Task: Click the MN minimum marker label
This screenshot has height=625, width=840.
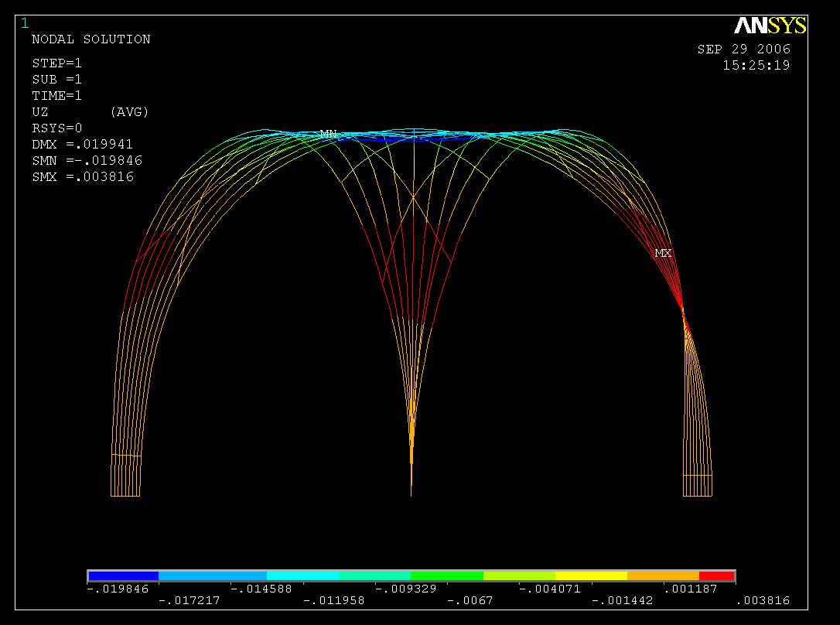Action: [x=329, y=133]
